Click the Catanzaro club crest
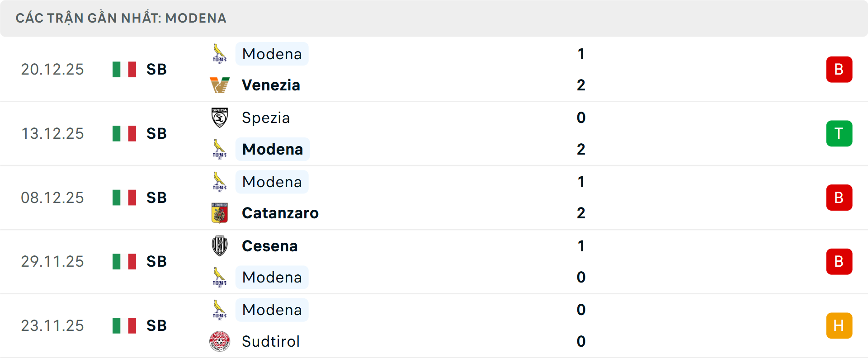 pyautogui.click(x=220, y=213)
